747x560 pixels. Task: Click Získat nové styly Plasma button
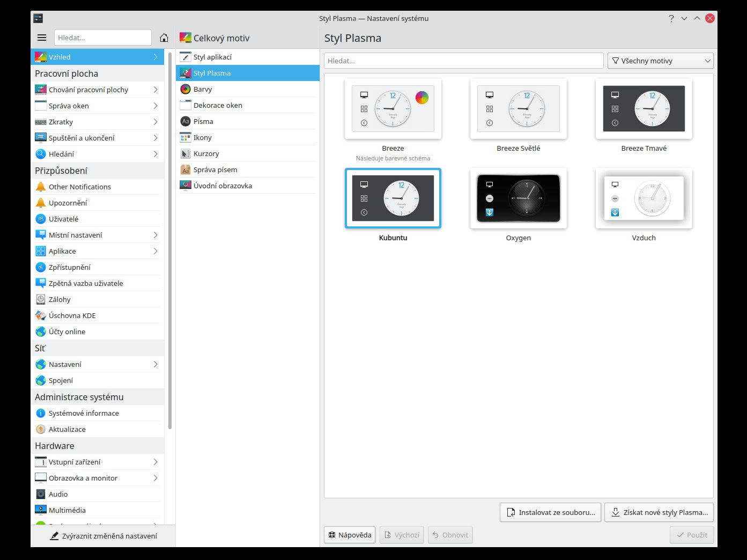659,512
